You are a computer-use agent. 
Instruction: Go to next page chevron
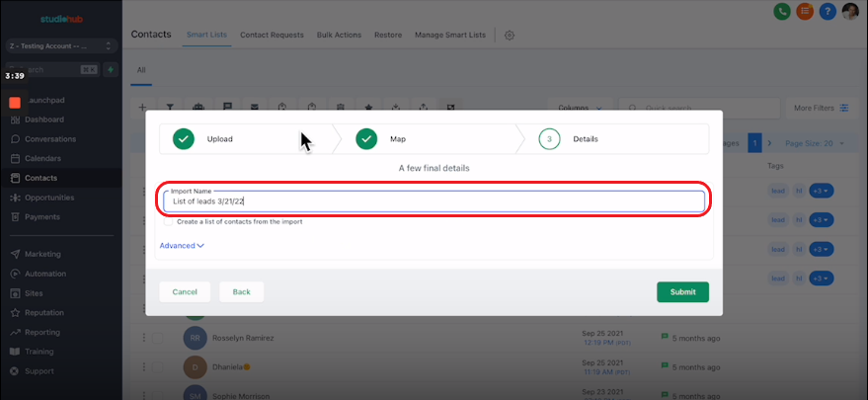click(769, 143)
